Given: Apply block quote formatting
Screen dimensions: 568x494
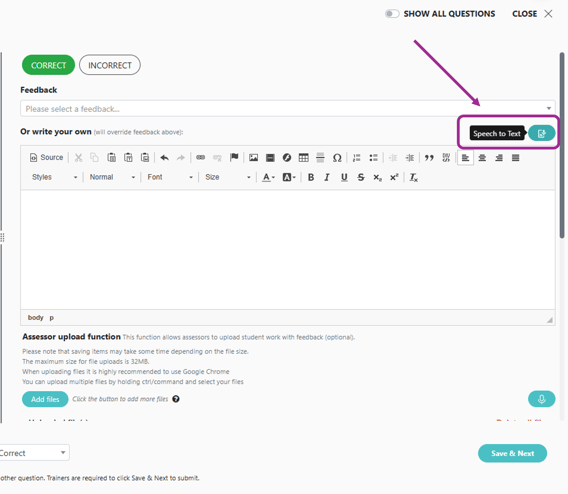Looking at the screenshot, I should point(429,158).
